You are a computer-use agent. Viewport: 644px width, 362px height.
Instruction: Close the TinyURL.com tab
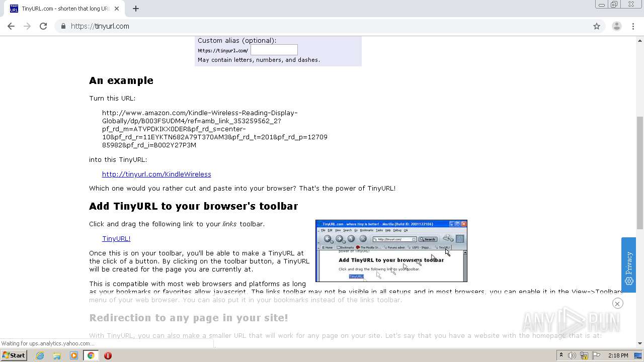117,9
